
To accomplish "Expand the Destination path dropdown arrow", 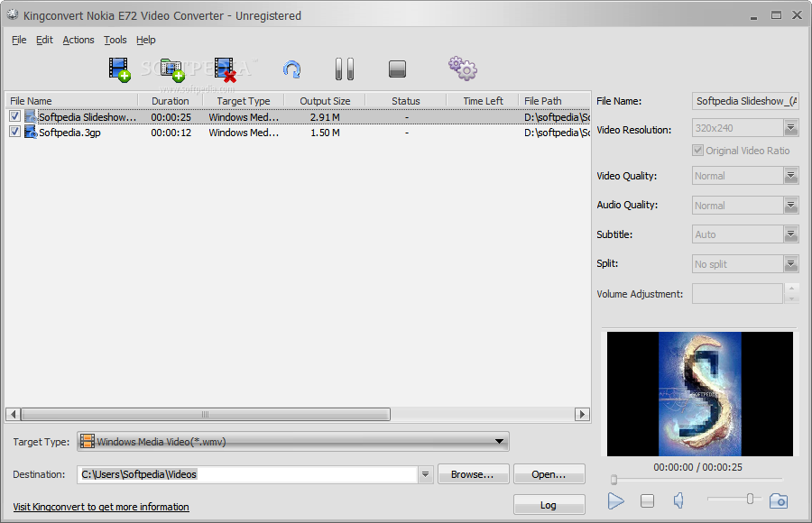I will click(425, 474).
